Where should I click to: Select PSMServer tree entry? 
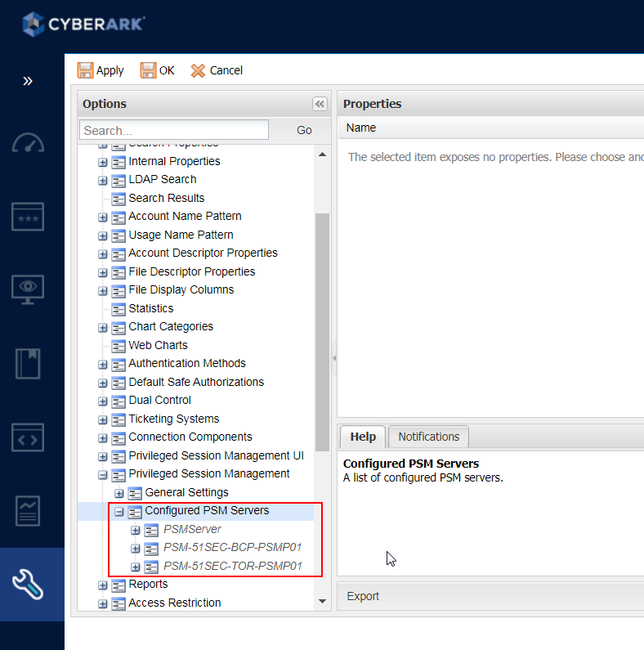192,529
